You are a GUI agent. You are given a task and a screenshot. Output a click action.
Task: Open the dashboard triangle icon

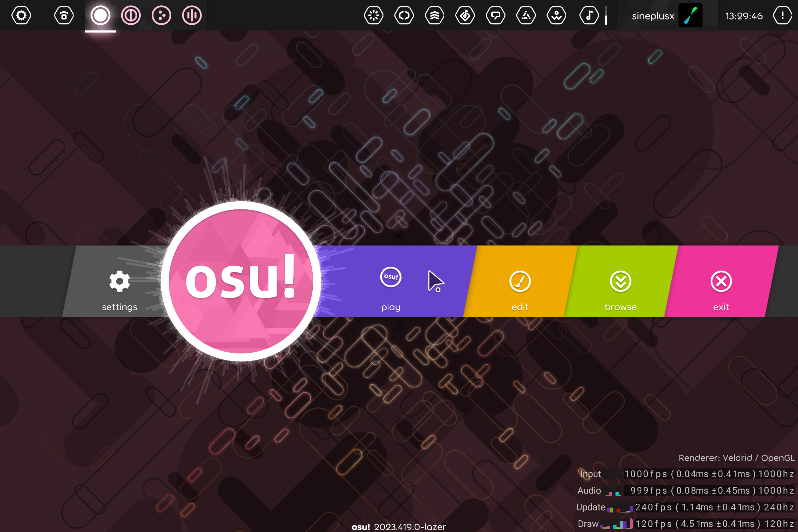(x=526, y=16)
